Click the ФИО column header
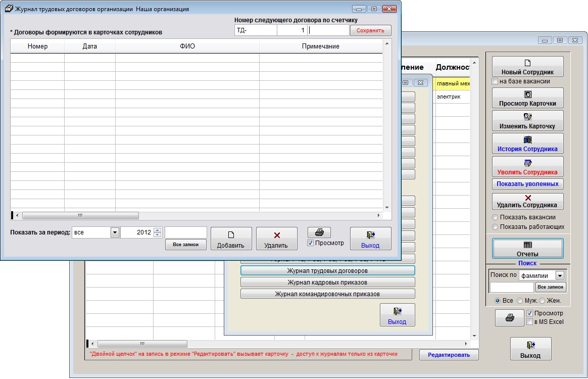This screenshot has width=588, height=379. [187, 46]
